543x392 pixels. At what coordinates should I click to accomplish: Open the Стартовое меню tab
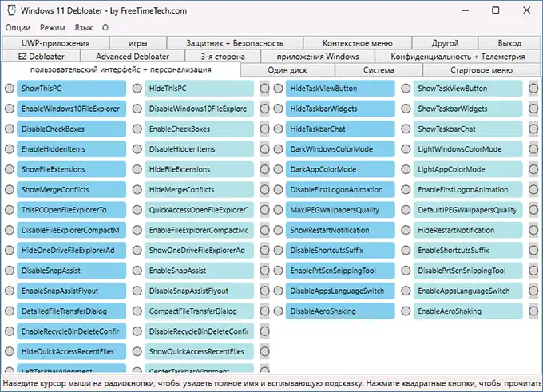[x=482, y=70]
